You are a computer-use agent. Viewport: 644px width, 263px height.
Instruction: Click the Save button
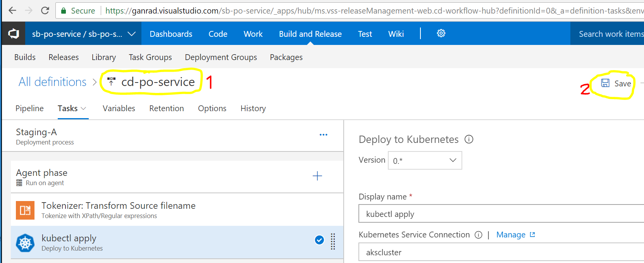pos(616,83)
